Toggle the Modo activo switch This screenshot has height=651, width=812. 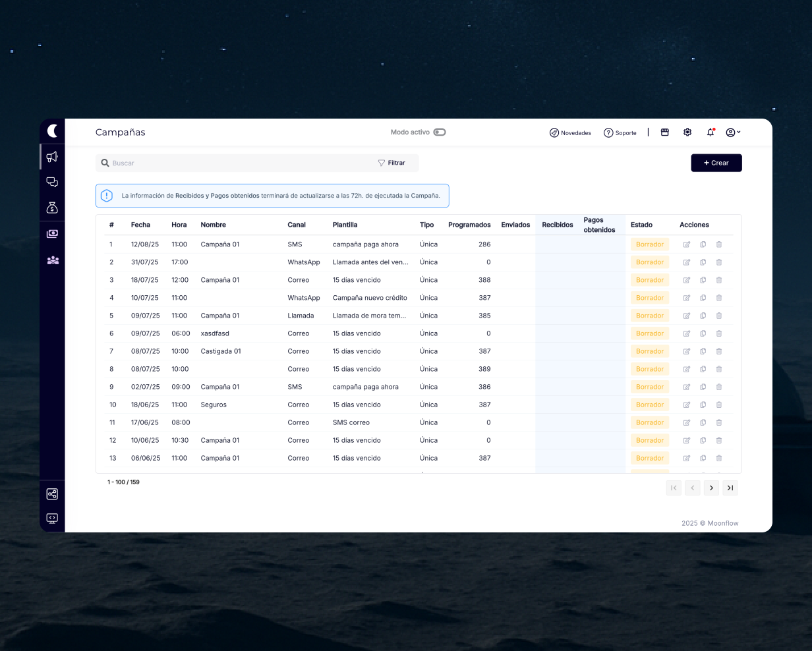(x=440, y=132)
